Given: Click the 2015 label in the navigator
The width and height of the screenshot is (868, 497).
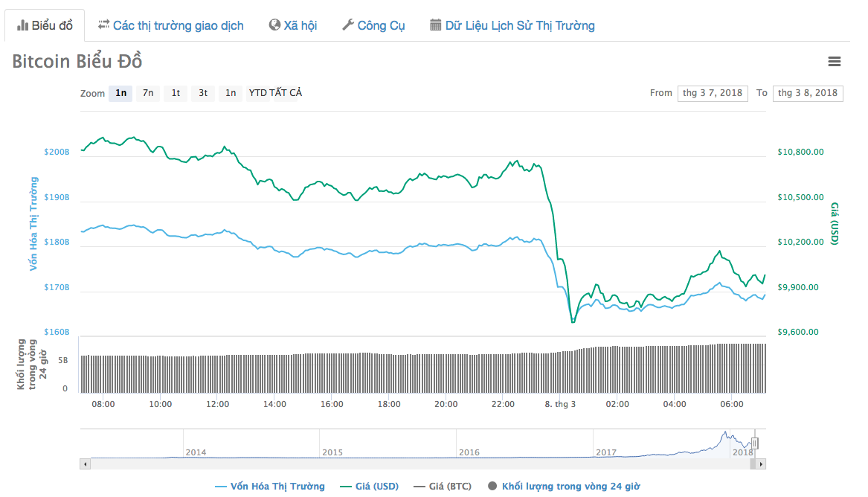Looking at the screenshot, I should pos(332,452).
